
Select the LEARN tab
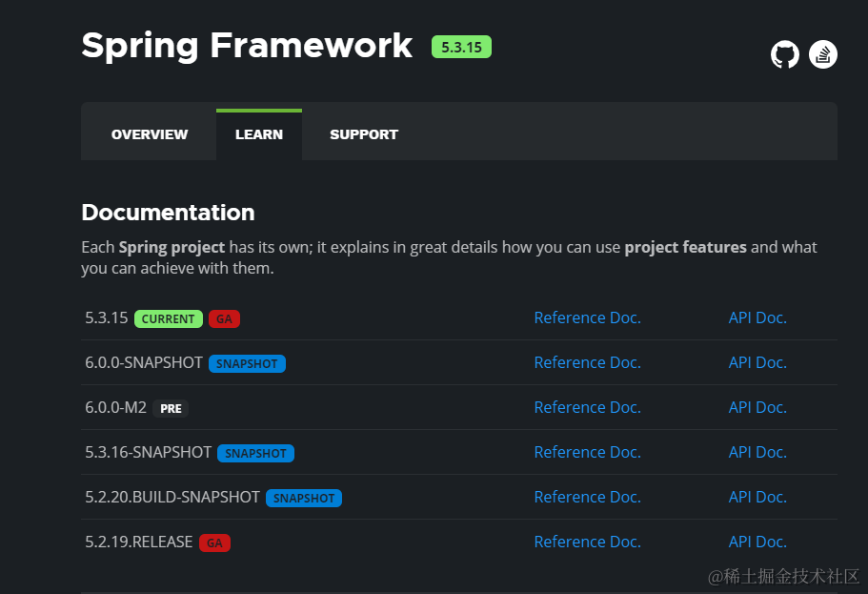coord(259,134)
